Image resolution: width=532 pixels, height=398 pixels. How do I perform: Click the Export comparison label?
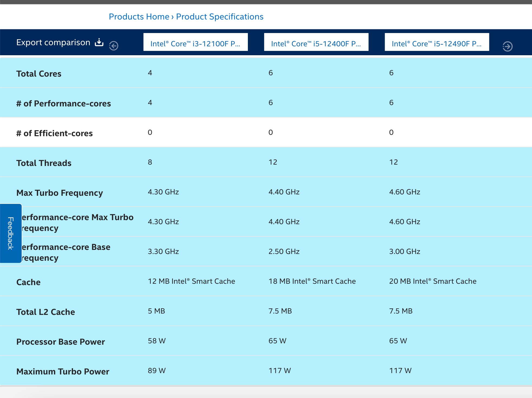tap(53, 42)
